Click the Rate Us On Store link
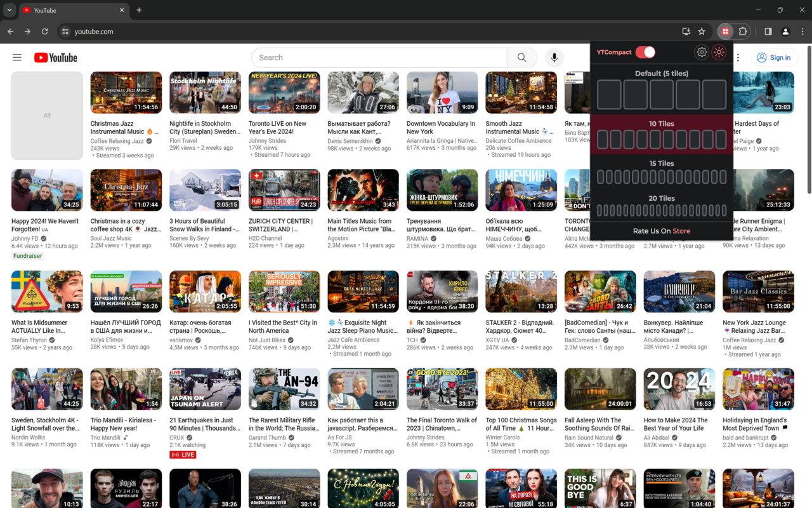This screenshot has width=812, height=508. click(662, 231)
